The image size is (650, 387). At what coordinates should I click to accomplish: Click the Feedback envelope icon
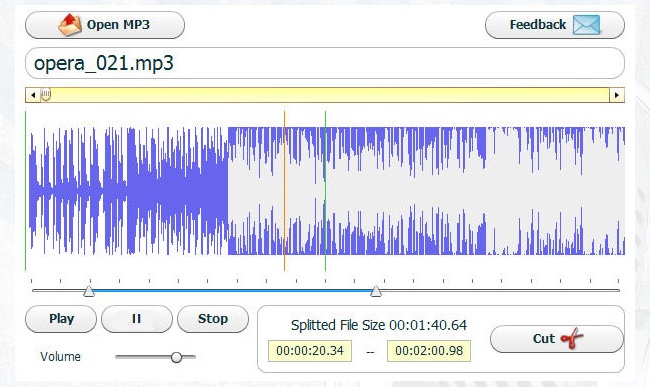click(586, 25)
